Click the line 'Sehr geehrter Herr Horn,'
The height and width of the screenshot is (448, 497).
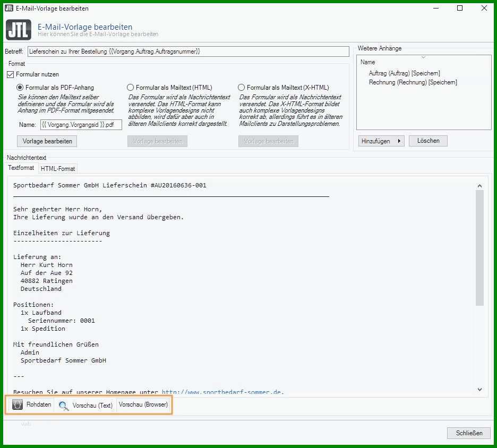(58, 209)
